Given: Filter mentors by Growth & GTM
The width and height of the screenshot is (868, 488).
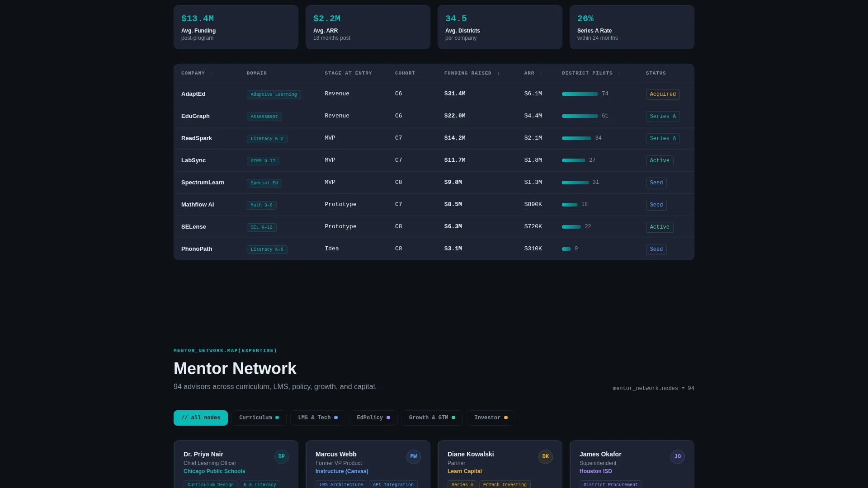Looking at the screenshot, I should click(432, 418).
